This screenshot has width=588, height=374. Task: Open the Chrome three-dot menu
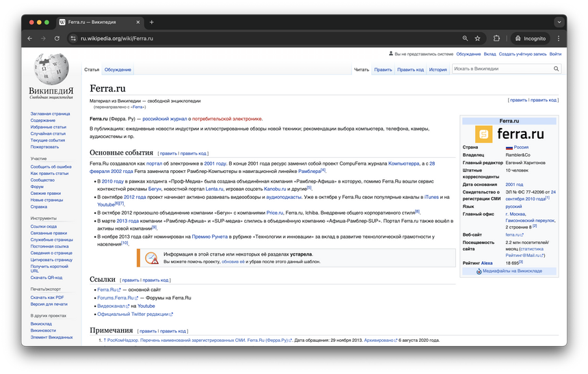pyautogui.click(x=559, y=38)
